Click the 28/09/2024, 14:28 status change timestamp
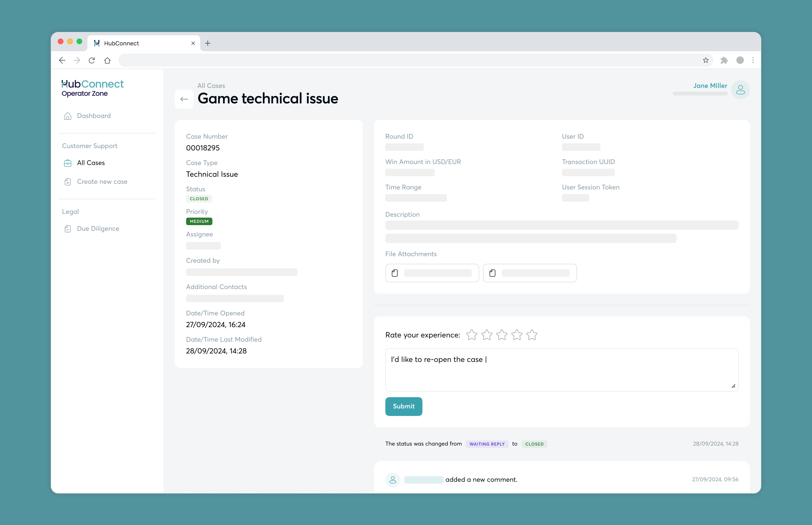 click(716, 443)
